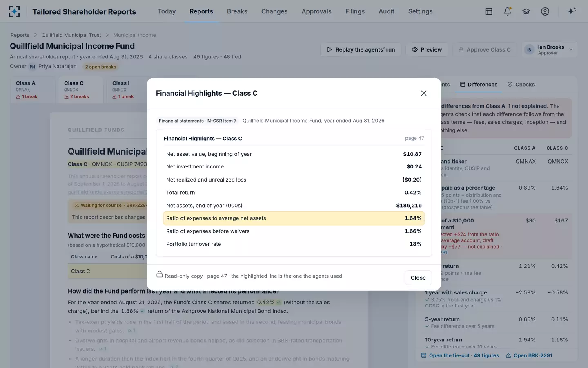Click the green check icon after 0.42%

(278, 303)
